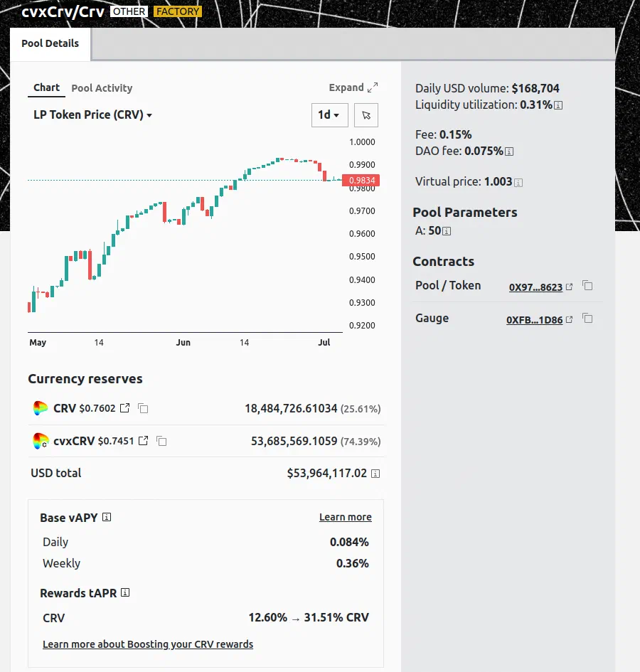Click the 1.0000 price axis label
Screen dimensions: 640x672
tap(362, 142)
